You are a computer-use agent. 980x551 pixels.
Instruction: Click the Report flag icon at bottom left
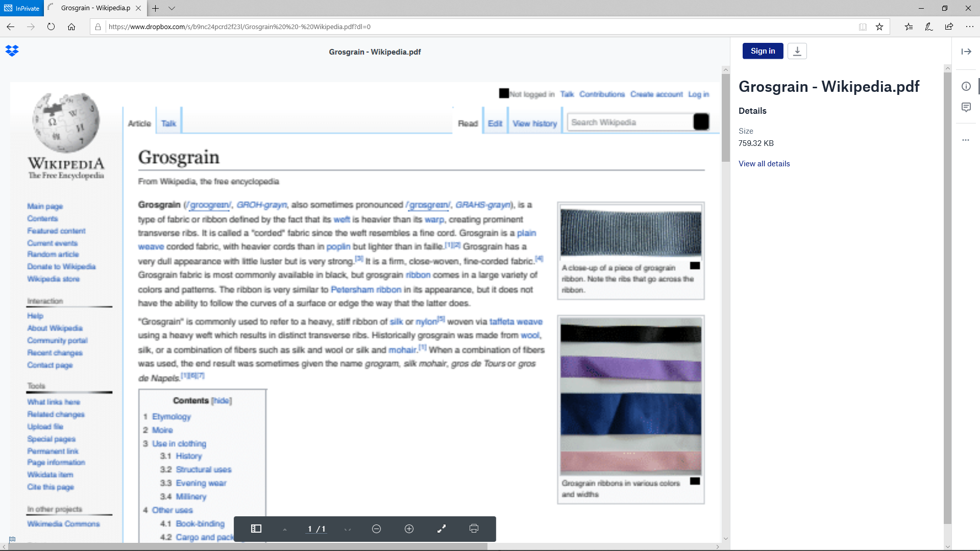(x=12, y=539)
